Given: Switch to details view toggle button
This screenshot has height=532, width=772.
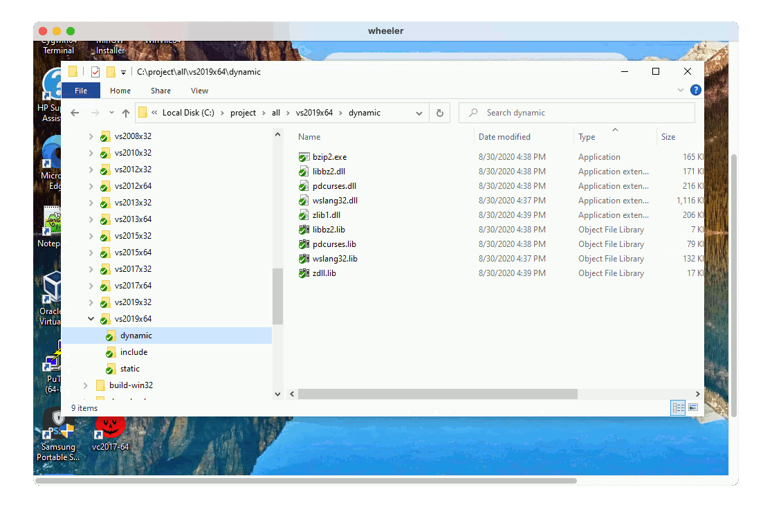Looking at the screenshot, I should point(677,407).
